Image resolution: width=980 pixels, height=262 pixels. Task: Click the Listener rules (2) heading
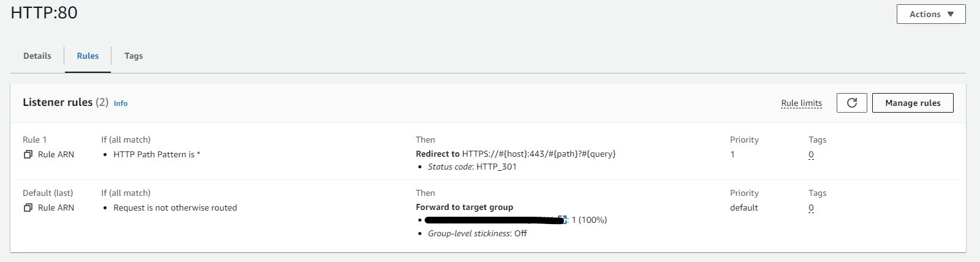(x=65, y=102)
